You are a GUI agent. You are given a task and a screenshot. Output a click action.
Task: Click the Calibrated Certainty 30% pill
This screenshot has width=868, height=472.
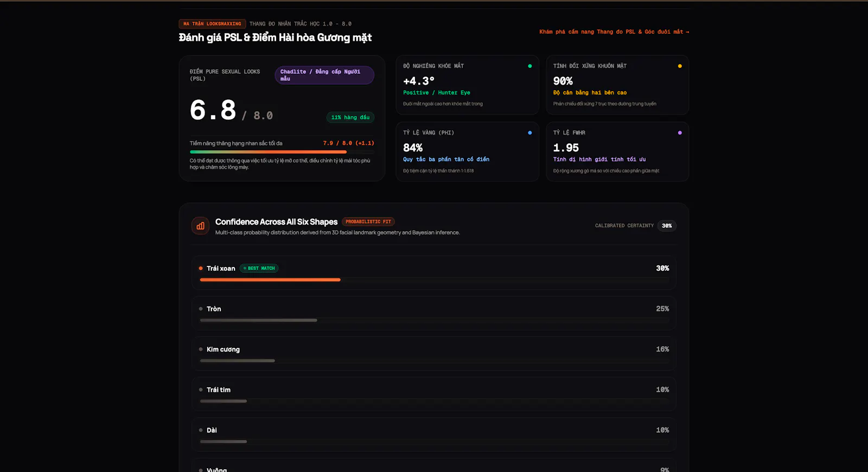(667, 226)
